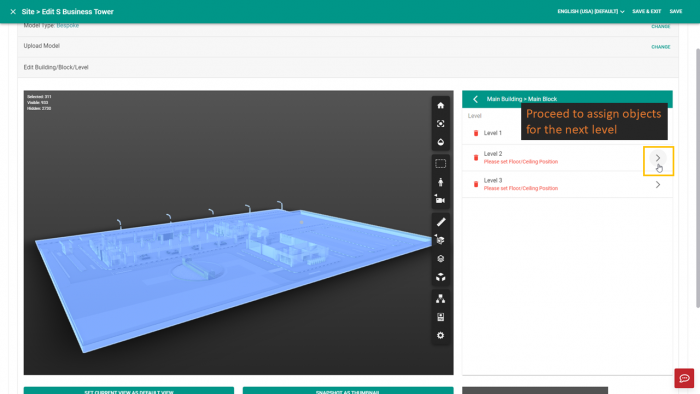The image size is (700, 394).
Task: Open the model structure tree icon
Action: point(440,299)
